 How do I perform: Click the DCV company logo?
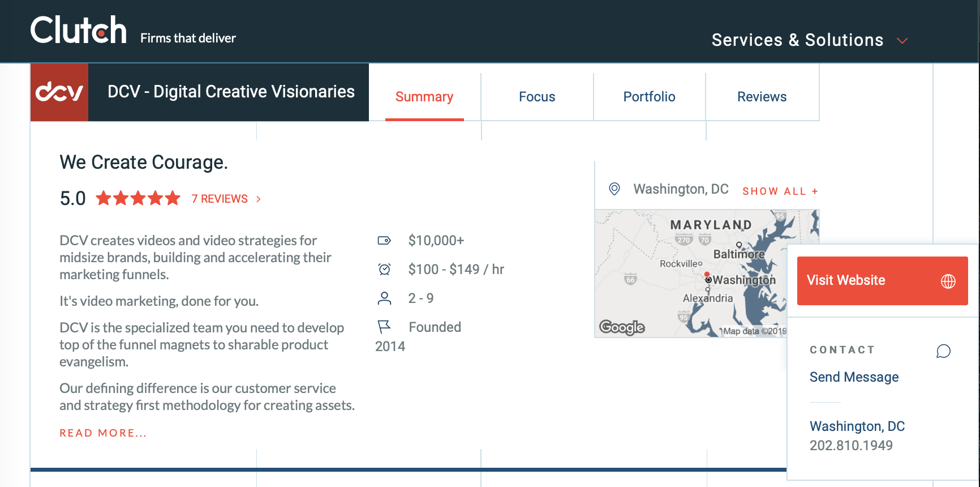tap(59, 92)
